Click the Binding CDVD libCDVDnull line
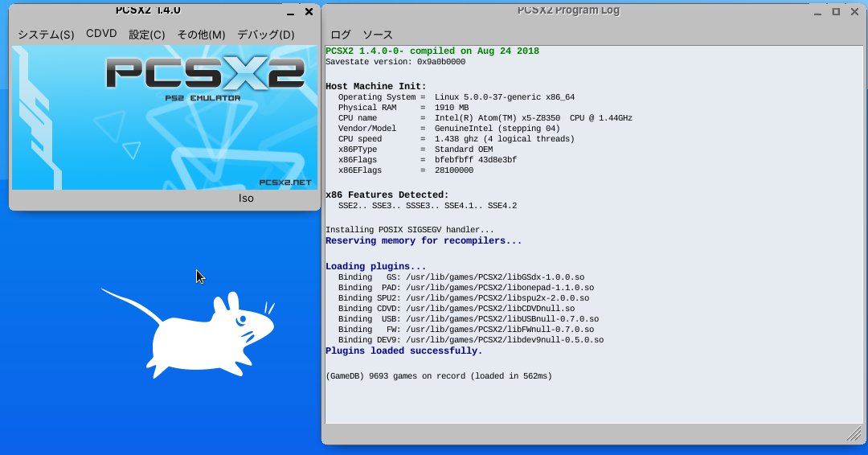Screen dimensions: 868x455 tap(457, 309)
